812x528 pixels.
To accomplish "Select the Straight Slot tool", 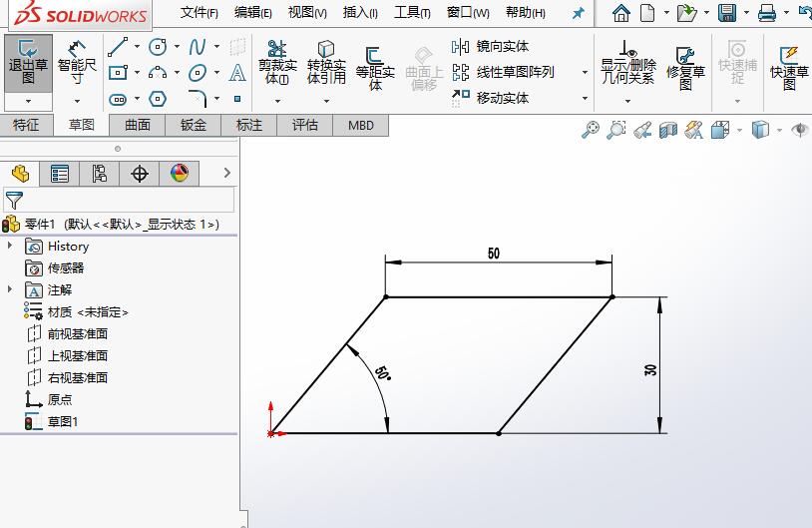I will (118, 99).
